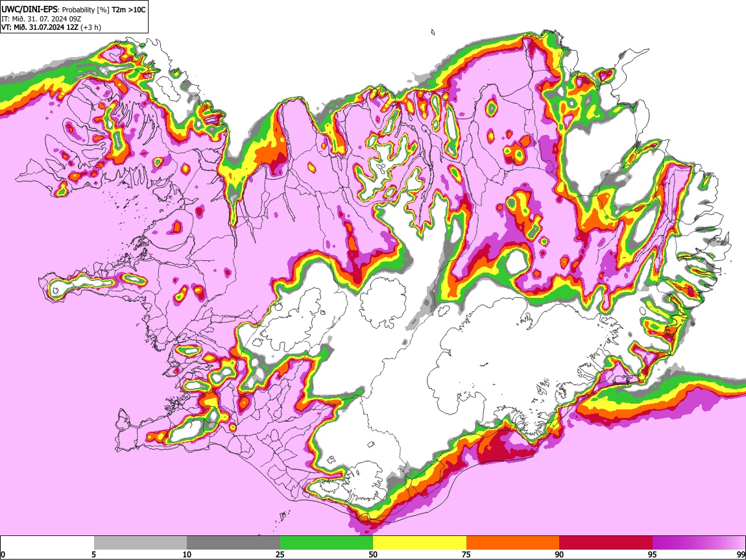Click the orange 75–90% legend band
This screenshot has height=560, width=746.
tap(513, 543)
